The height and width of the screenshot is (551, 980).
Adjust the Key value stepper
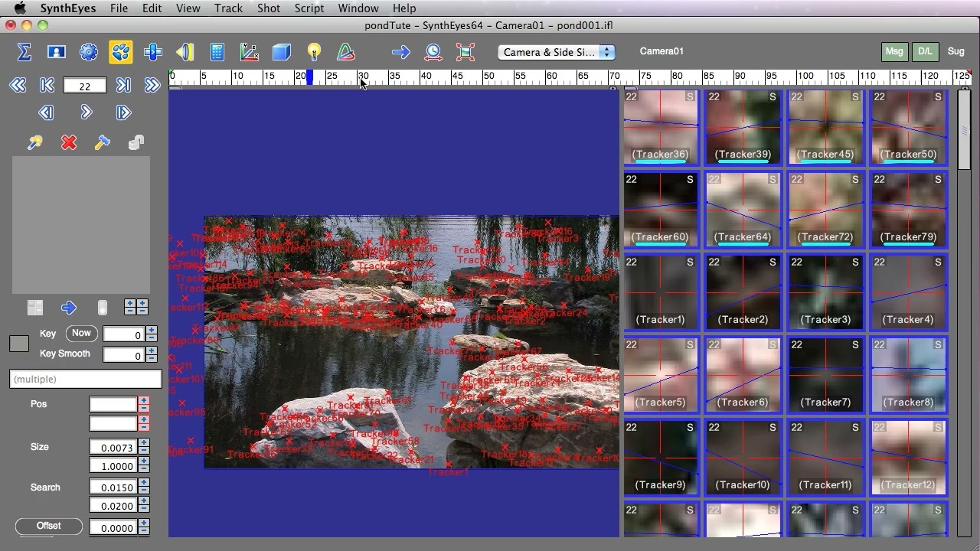(152, 334)
